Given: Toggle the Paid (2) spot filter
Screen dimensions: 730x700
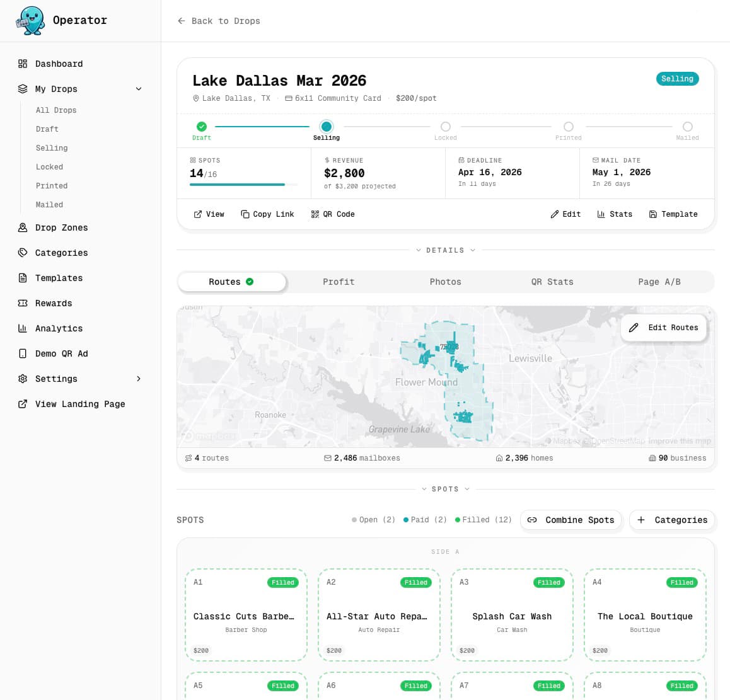Looking at the screenshot, I should tap(425, 520).
